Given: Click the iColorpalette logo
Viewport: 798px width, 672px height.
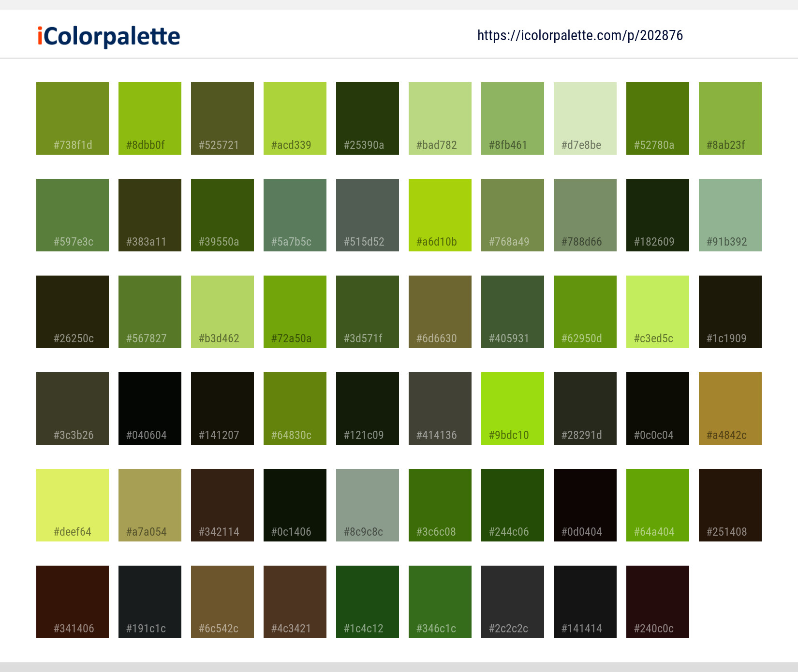Looking at the screenshot, I should point(109,36).
